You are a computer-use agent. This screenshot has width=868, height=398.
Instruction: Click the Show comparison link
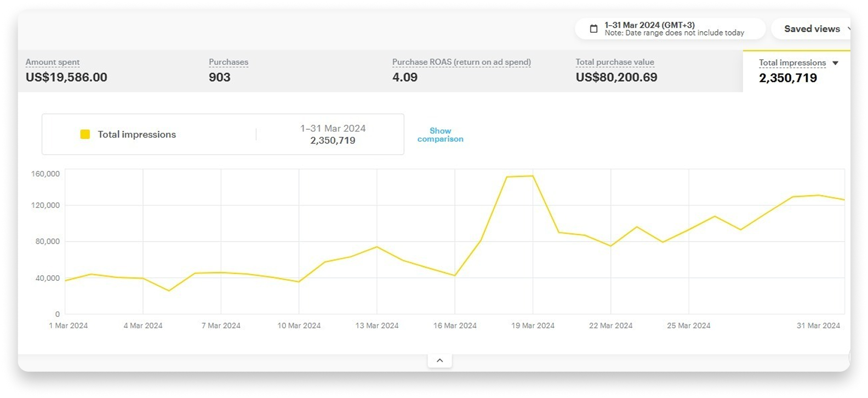440,135
